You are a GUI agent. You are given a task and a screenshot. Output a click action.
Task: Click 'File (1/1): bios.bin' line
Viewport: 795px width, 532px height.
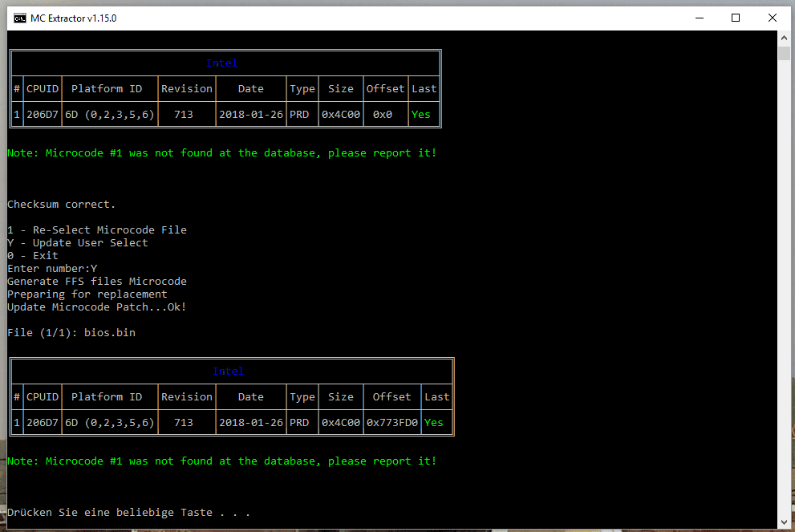[71, 333]
